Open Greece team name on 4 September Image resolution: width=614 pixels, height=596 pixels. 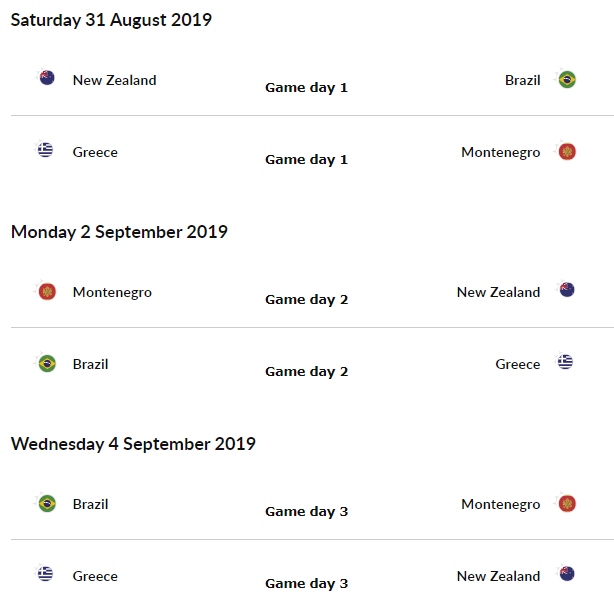point(95,576)
